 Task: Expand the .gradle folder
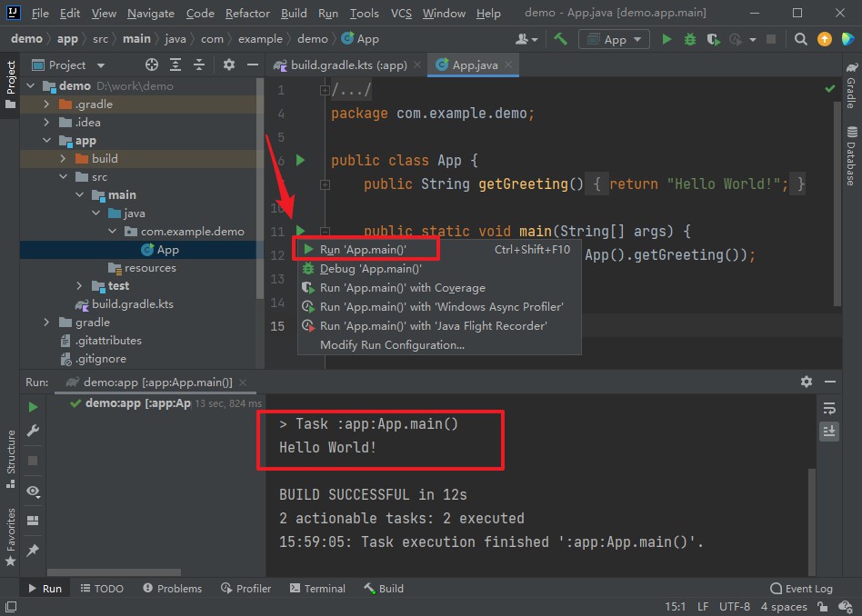(x=46, y=104)
